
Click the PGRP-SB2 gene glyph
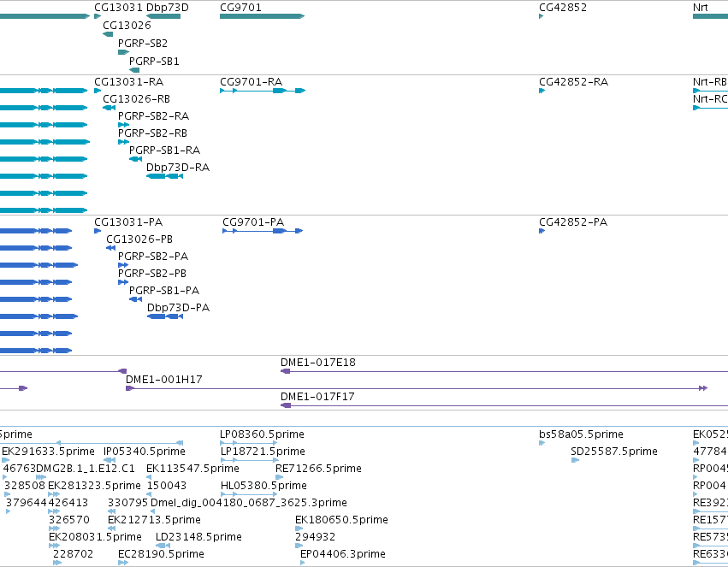pos(123,52)
